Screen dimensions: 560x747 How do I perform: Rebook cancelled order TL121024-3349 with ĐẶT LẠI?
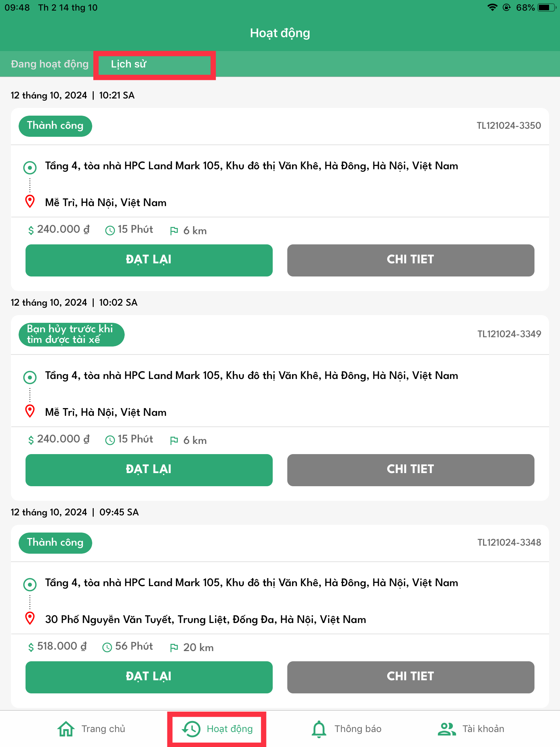coord(149,470)
